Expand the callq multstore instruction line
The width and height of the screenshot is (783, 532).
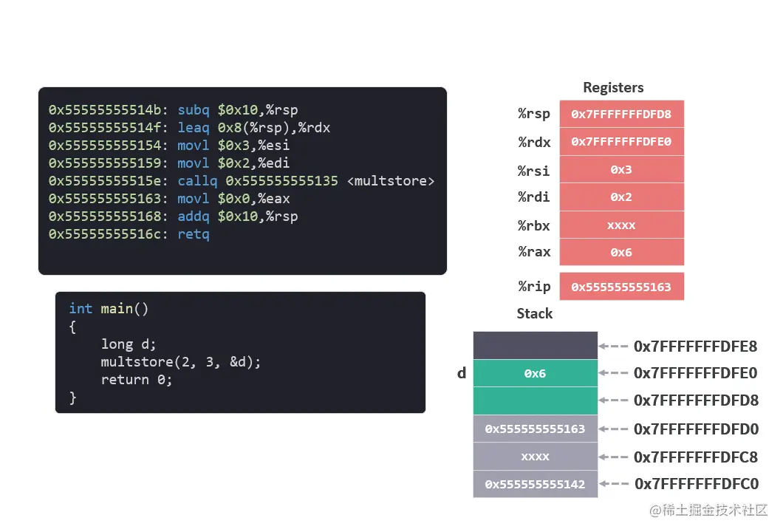tap(222, 180)
